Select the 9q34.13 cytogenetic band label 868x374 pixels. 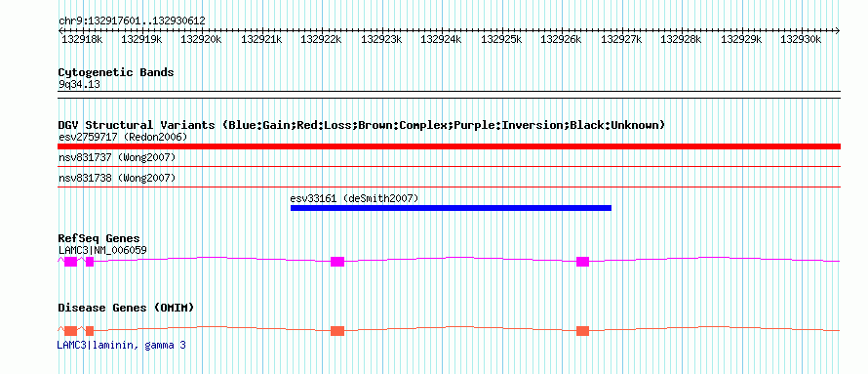79,85
